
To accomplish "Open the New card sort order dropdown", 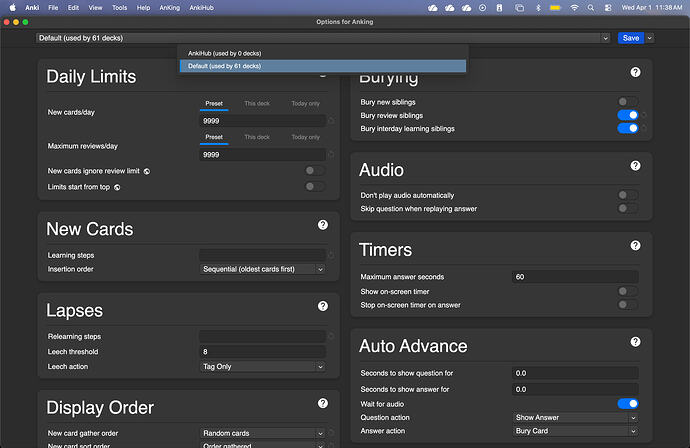I will point(263,445).
